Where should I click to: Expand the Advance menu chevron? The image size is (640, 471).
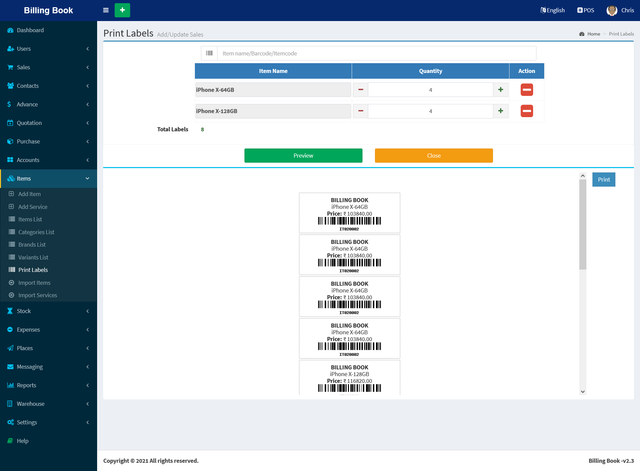pyautogui.click(x=87, y=104)
